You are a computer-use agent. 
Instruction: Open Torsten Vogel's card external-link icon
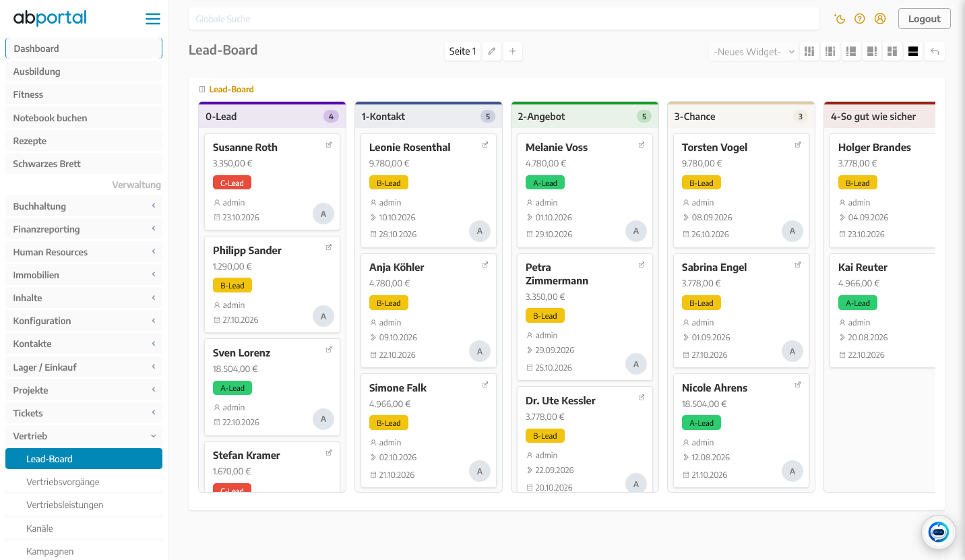[x=798, y=145]
